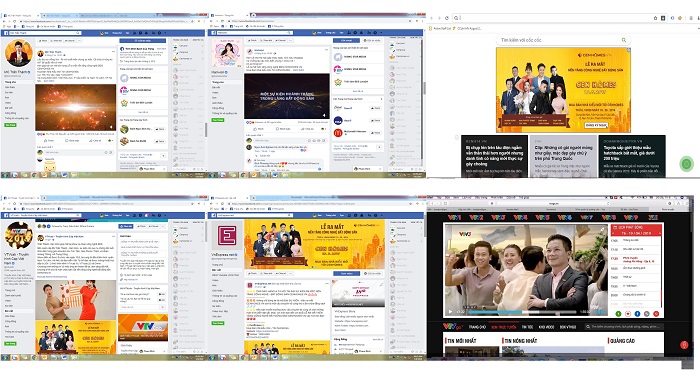Open Kho video in VTV Go menu
The image size is (700, 374).
click(x=546, y=327)
